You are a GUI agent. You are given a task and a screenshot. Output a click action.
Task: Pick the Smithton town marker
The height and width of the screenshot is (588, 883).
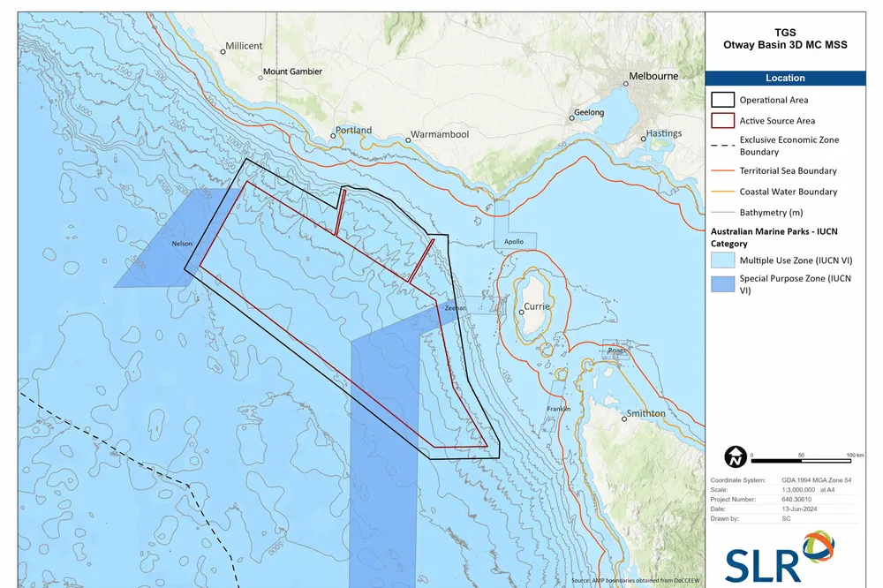(624, 419)
